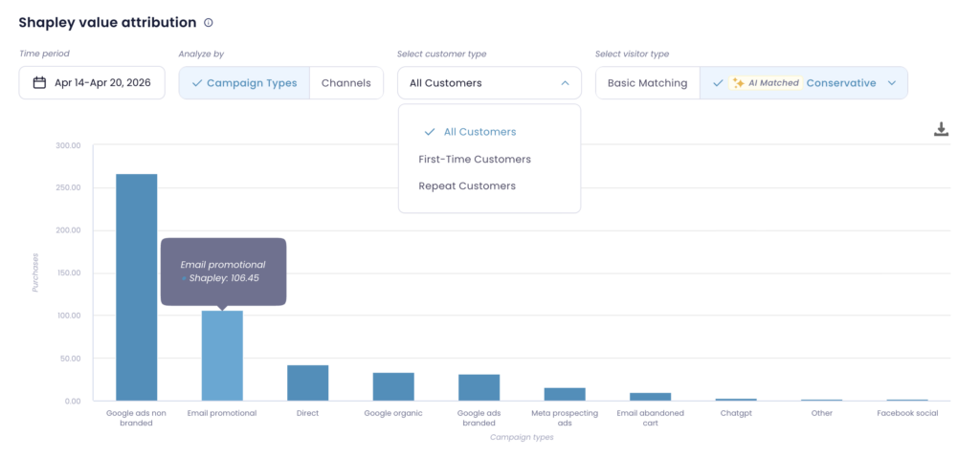
Task: Click the Google ads branded bar
Action: [479, 387]
